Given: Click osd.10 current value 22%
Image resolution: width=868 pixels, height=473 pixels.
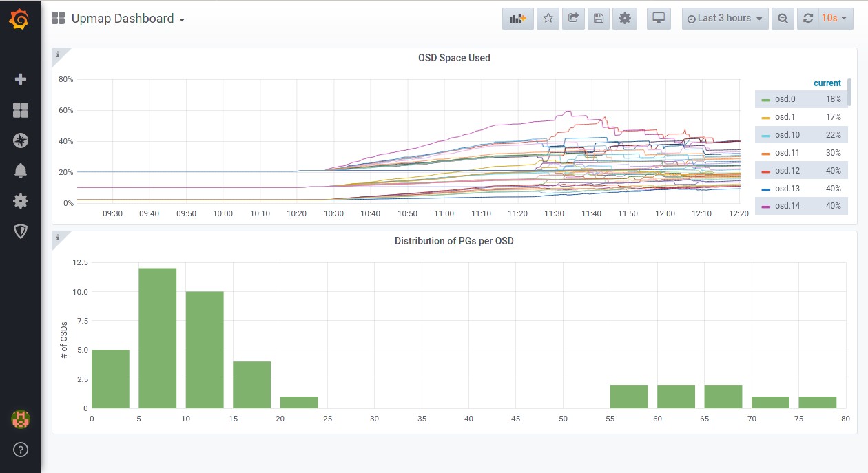Looking at the screenshot, I should click(x=833, y=135).
